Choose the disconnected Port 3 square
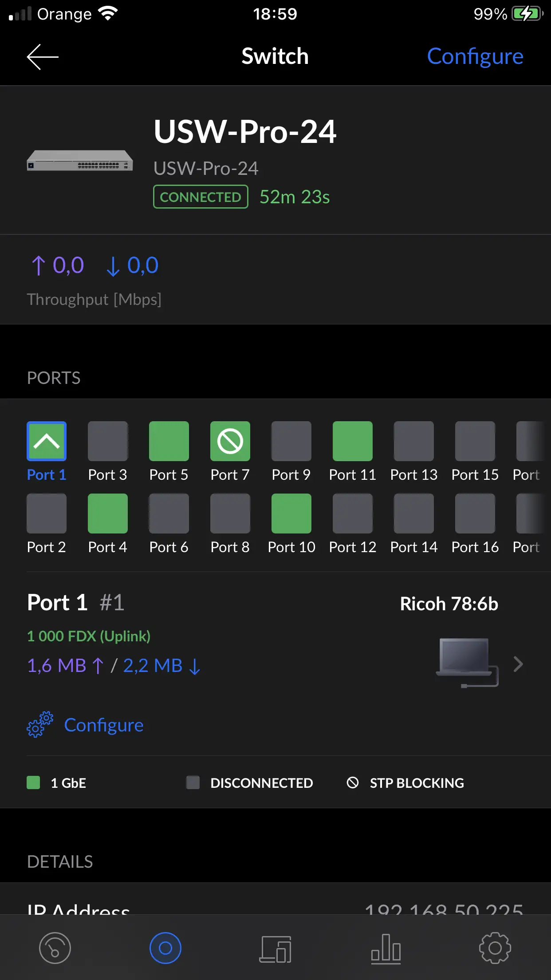 point(108,441)
